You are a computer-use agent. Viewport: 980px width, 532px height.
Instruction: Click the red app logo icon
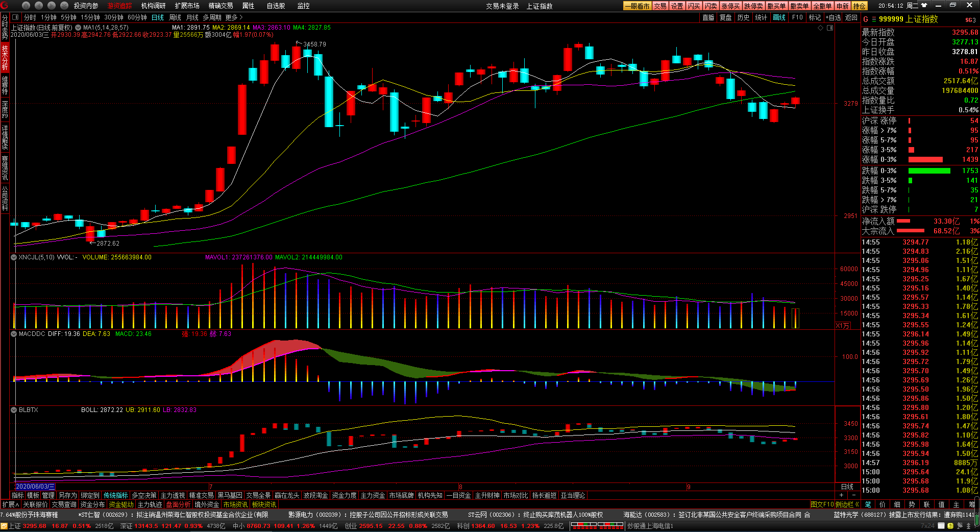[x=5, y=6]
